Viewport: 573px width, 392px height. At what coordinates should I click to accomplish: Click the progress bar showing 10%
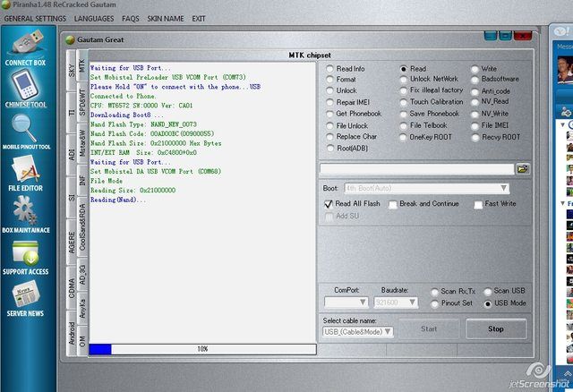pyautogui.click(x=201, y=348)
